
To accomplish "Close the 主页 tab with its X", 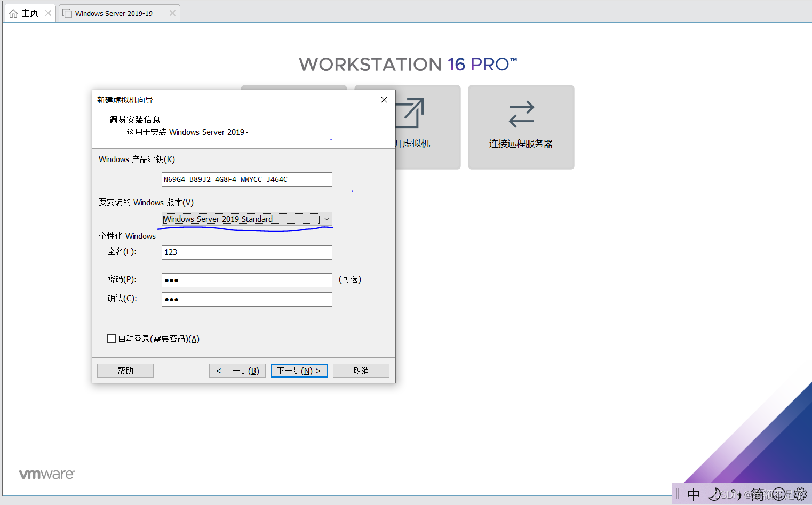I will click(48, 13).
